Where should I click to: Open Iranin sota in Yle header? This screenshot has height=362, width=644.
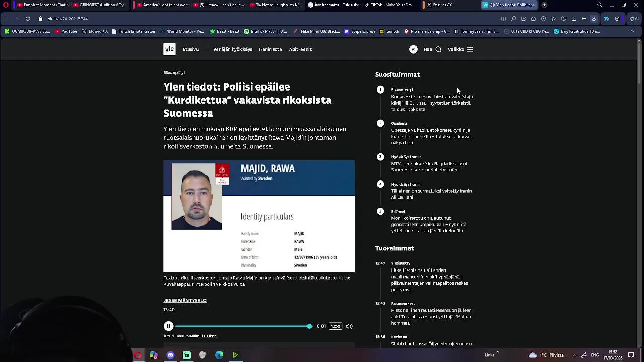tap(270, 49)
